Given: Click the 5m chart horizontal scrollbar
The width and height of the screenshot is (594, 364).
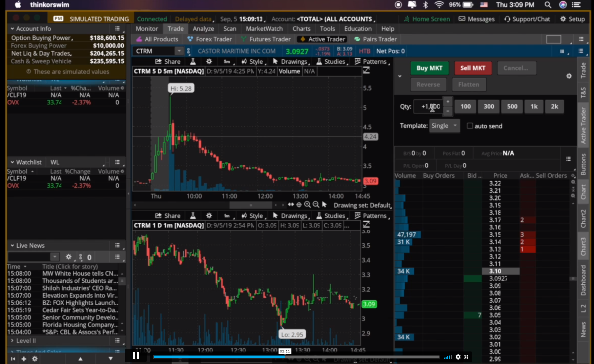Looking at the screenshot, I should (251, 205).
